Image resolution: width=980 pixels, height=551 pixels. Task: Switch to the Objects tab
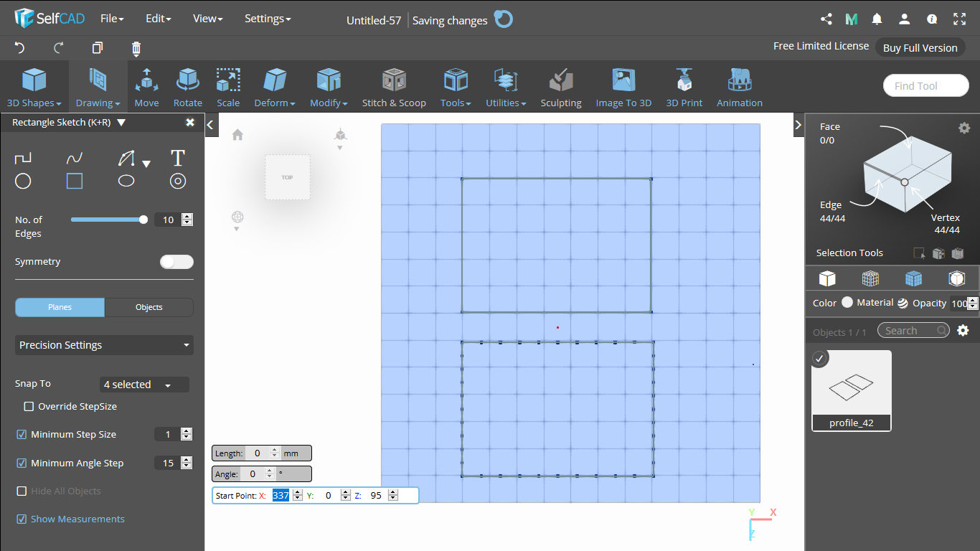coord(149,307)
